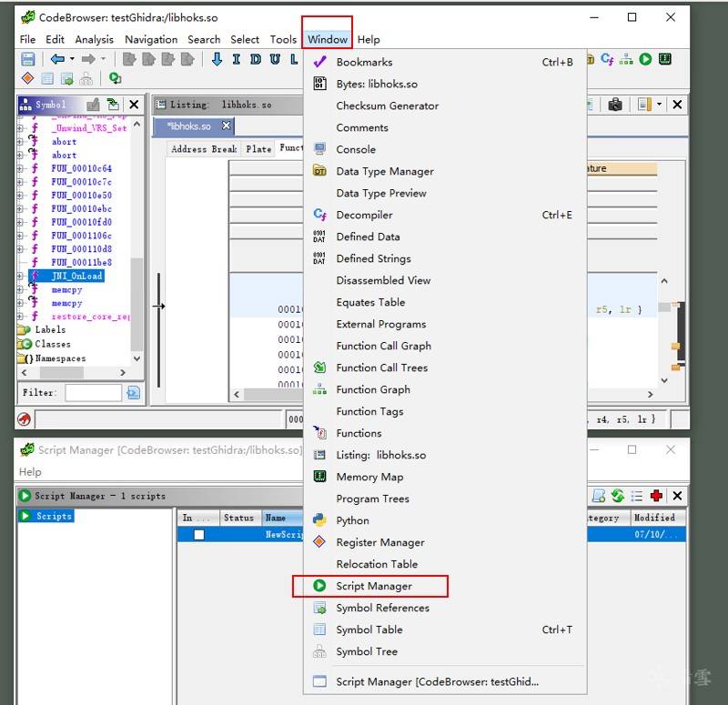Viewport: 728px width, 705px height.
Task: Expand the first abort tree node
Action: (x=20, y=142)
